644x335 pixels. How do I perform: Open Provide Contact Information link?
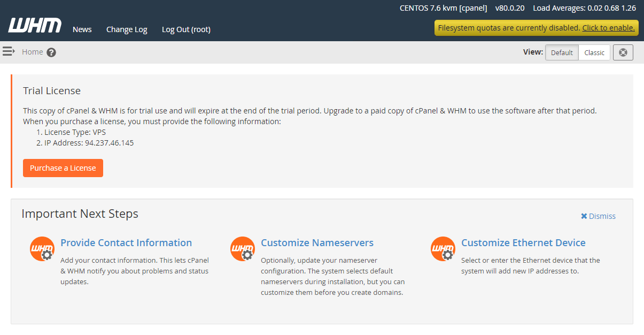(x=126, y=242)
